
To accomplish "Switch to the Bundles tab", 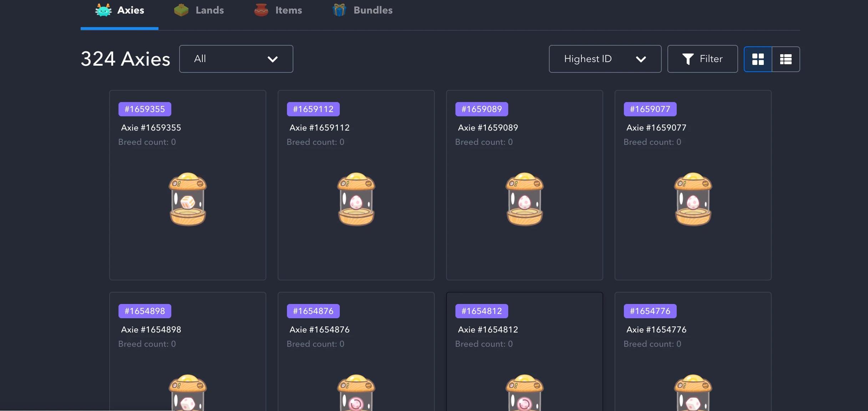I will click(x=362, y=10).
